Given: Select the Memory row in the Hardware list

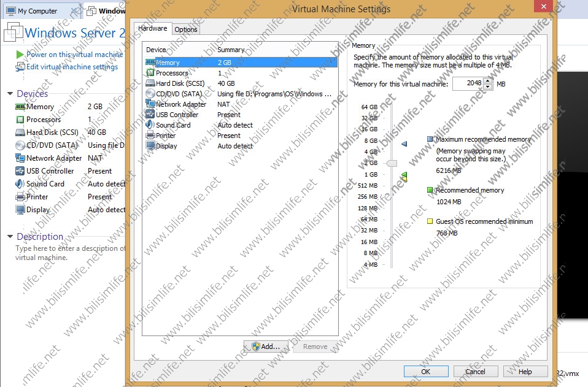Looking at the screenshot, I should 241,63.
